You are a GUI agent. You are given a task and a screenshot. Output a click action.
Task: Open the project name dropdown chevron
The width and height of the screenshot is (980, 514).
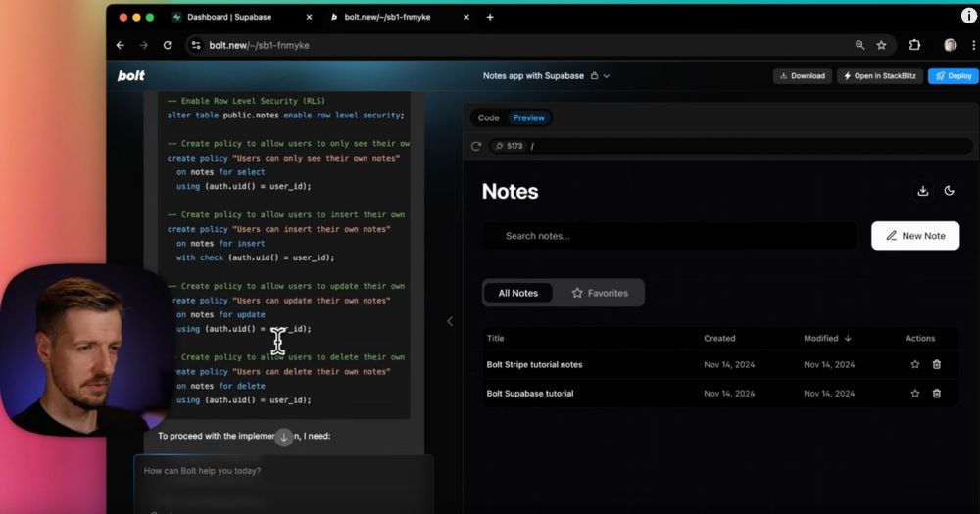click(x=607, y=76)
